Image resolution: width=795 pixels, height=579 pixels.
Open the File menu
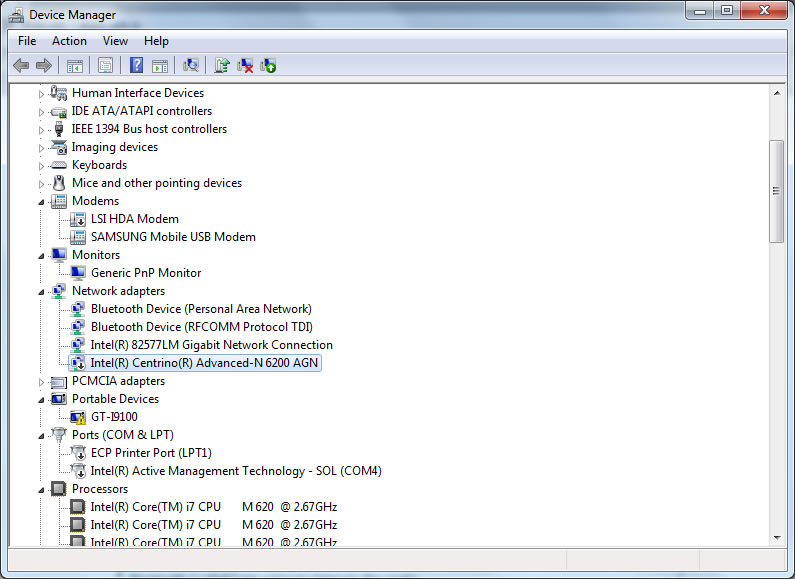27,41
